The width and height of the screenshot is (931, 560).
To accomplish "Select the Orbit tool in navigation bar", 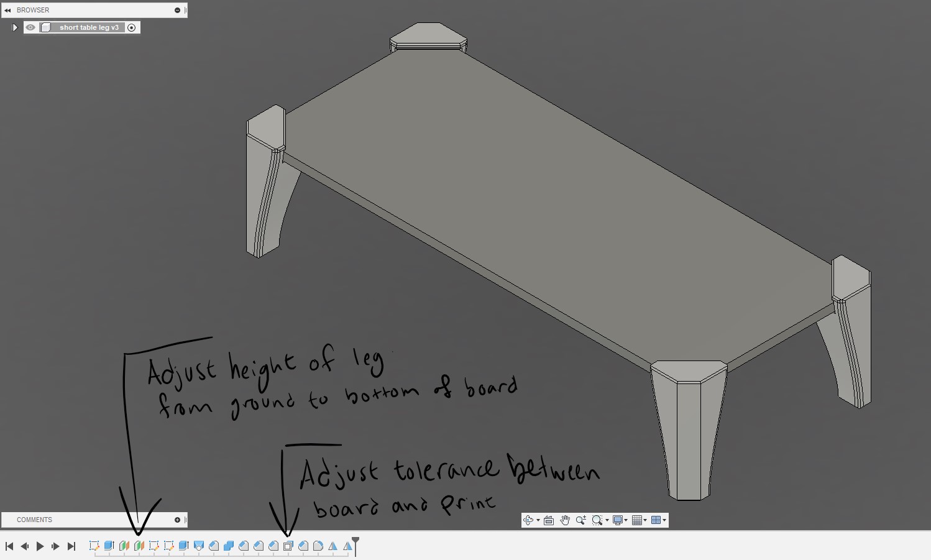I will [x=529, y=520].
